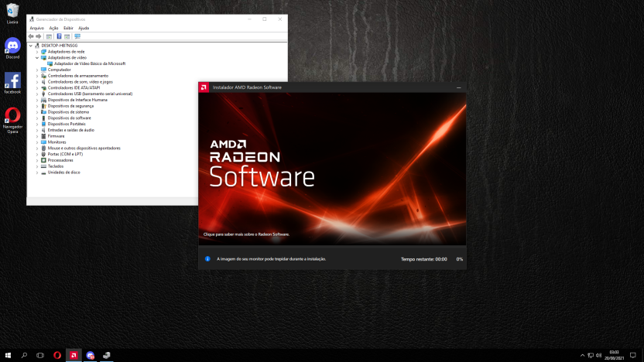Select the Dispositivos de segurança row

point(70,106)
